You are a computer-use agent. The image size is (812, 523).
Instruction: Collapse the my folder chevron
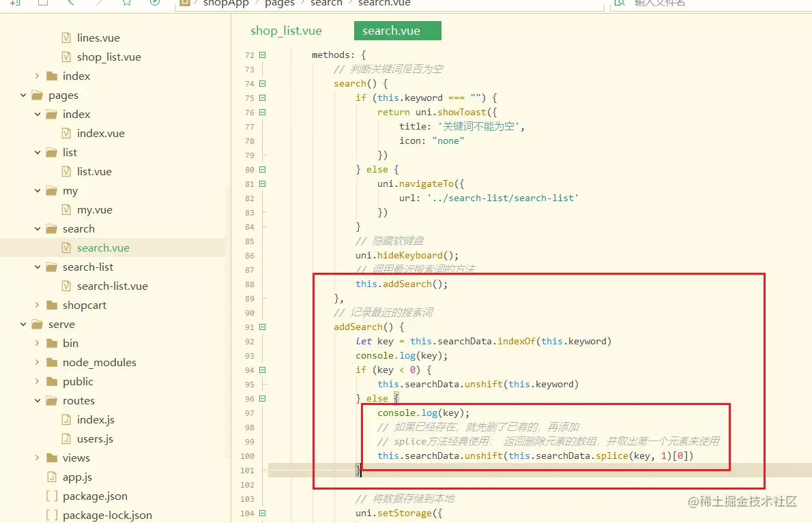pos(38,191)
